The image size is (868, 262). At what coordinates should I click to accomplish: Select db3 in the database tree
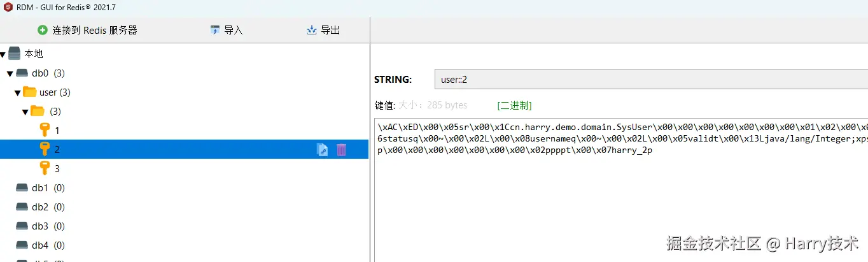click(39, 226)
